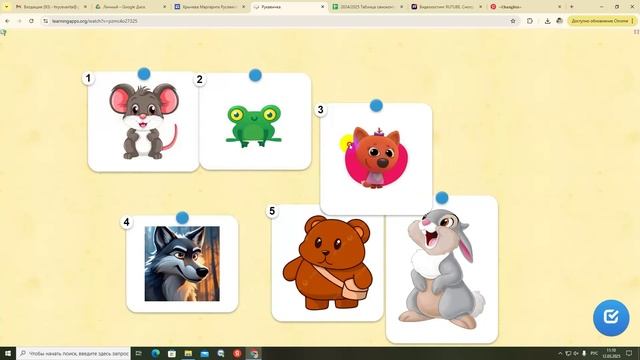Image resolution: width=640 pixels, height=360 pixels.
Task: Close the Gmail tab
Action: click(85, 7)
